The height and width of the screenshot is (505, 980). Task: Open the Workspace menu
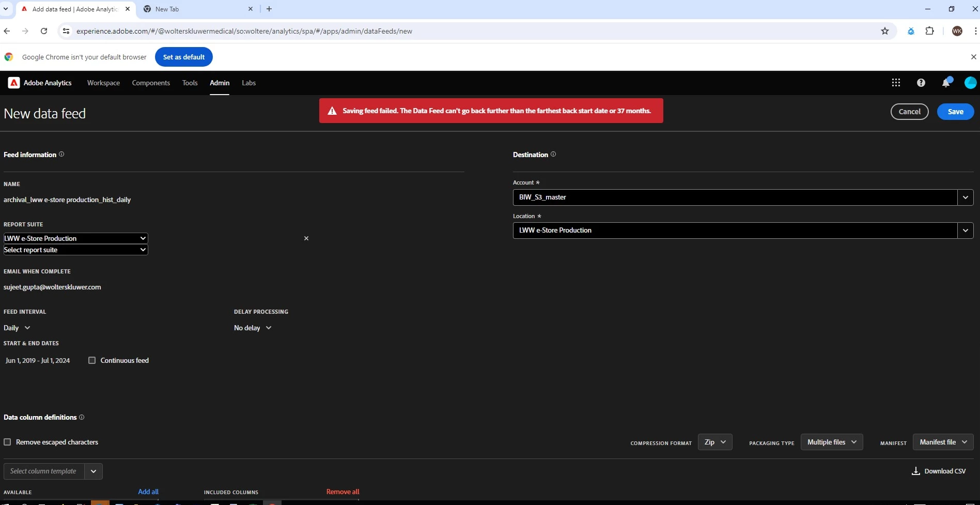click(x=103, y=83)
